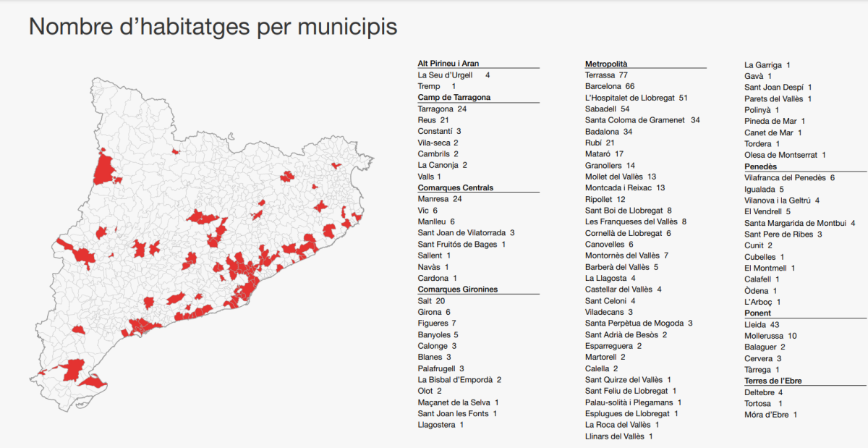Viewport: 868px width, 448px height.
Task: Select the Alt Pirineu i Aran heading
Action: [448, 64]
